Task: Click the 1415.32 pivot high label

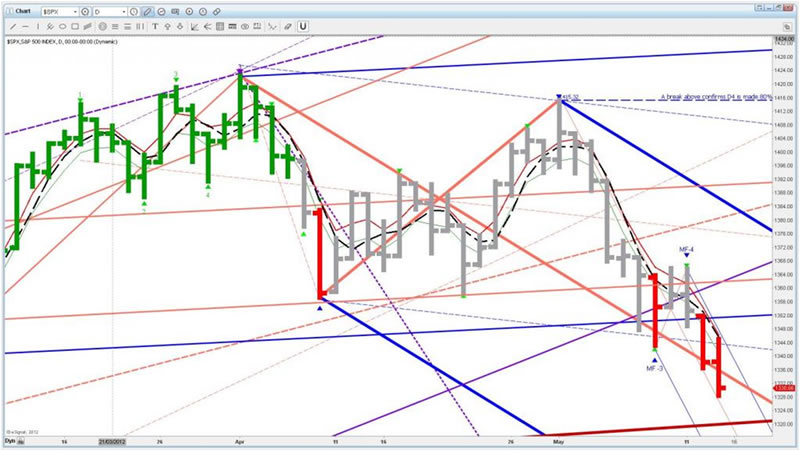Action: coord(571,97)
